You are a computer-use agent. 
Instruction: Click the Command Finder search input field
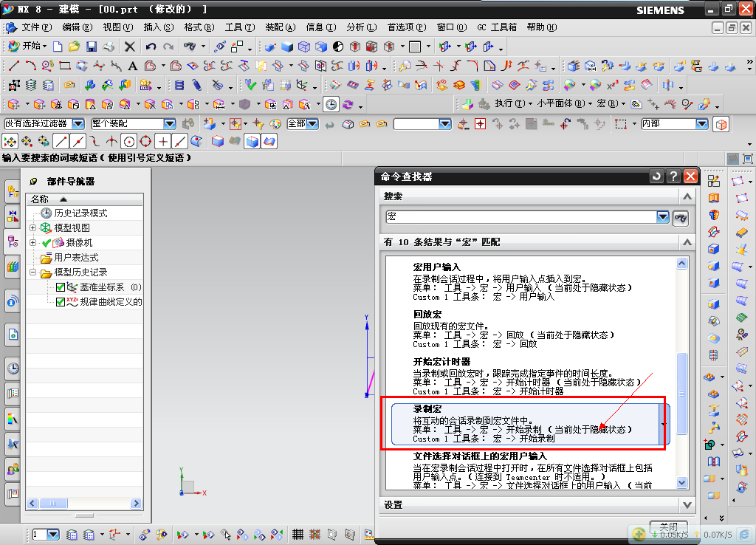point(521,217)
